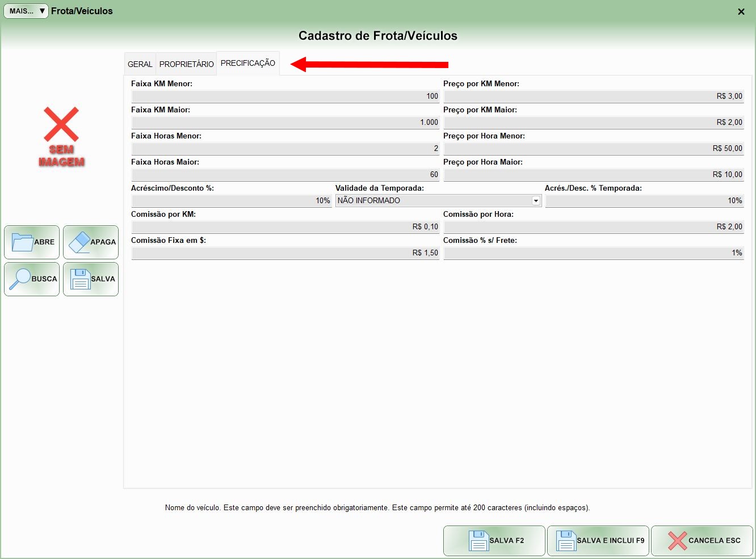756x559 pixels.
Task: Click the BUSCA magnifier icon button
Action: click(x=32, y=279)
